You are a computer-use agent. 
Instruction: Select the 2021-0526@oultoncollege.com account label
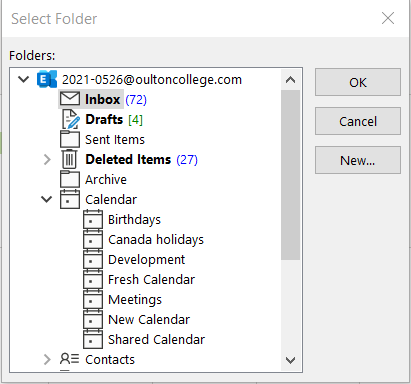click(152, 79)
